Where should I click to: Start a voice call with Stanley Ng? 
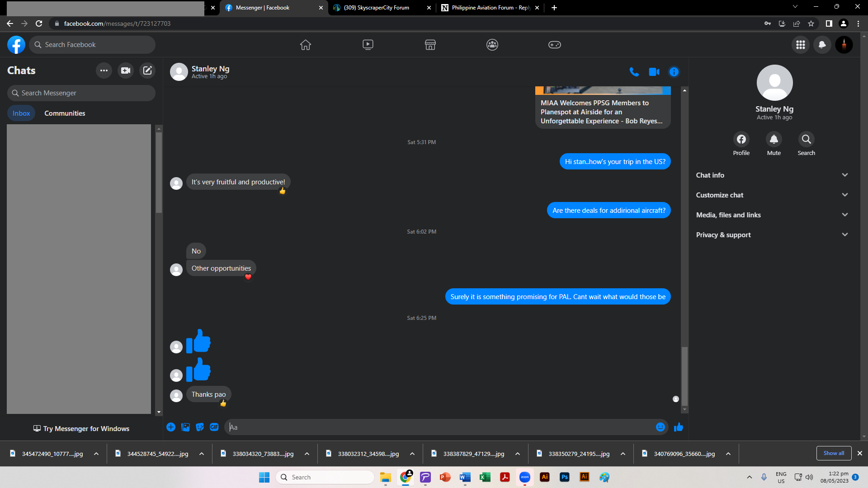634,72
